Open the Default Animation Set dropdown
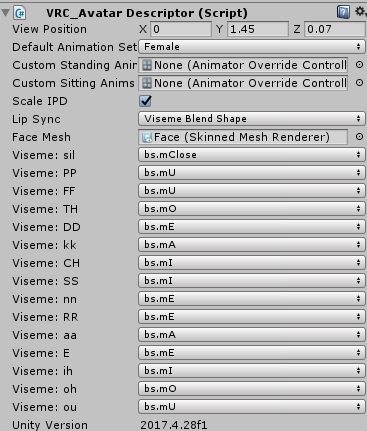The height and width of the screenshot is (431, 367). click(x=252, y=47)
